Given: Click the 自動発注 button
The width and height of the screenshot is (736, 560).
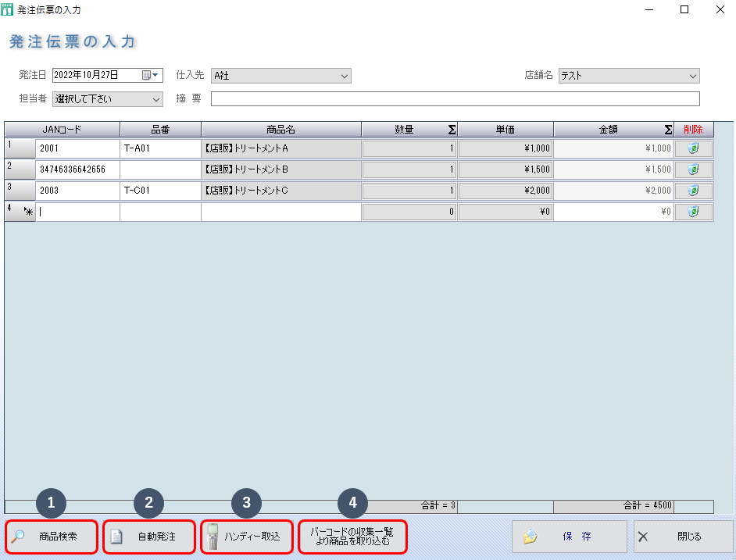Looking at the screenshot, I should pos(149,537).
